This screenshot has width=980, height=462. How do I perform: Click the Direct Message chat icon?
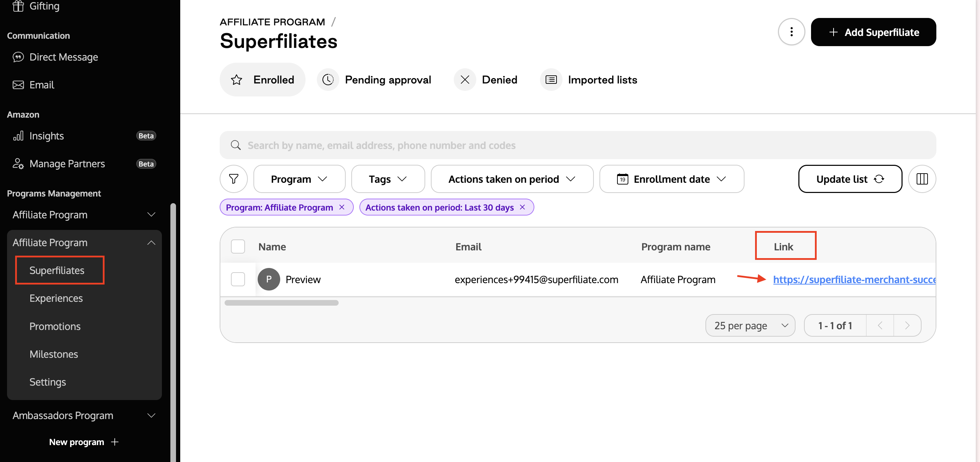point(18,57)
